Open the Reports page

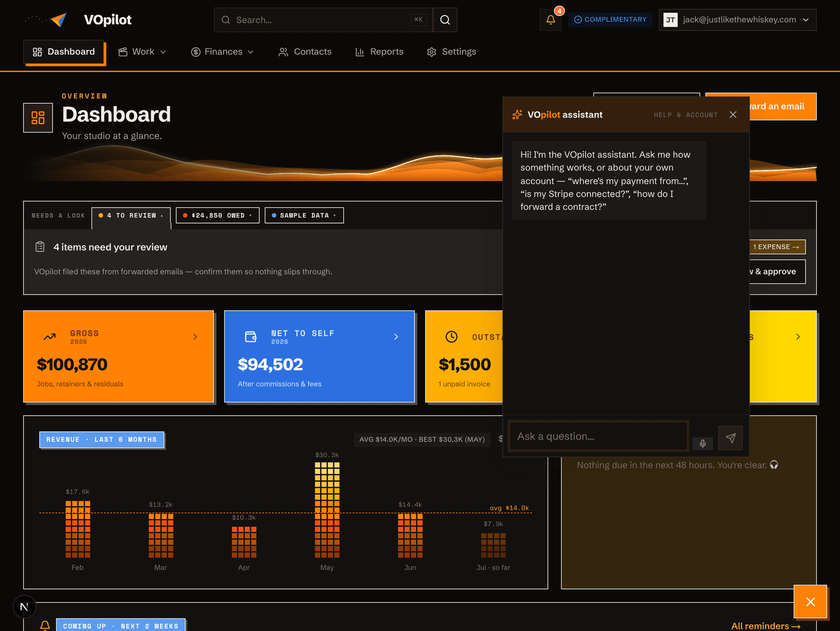point(380,52)
